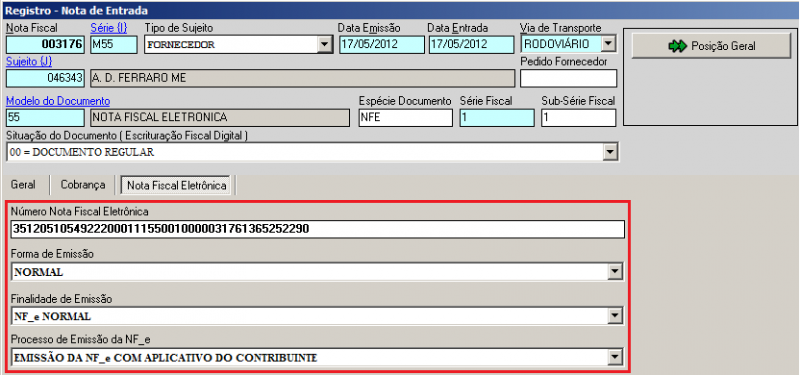This screenshot has height=375, width=800.
Task: Click the Sub-Série Fiscal field
Action: pyautogui.click(x=579, y=117)
